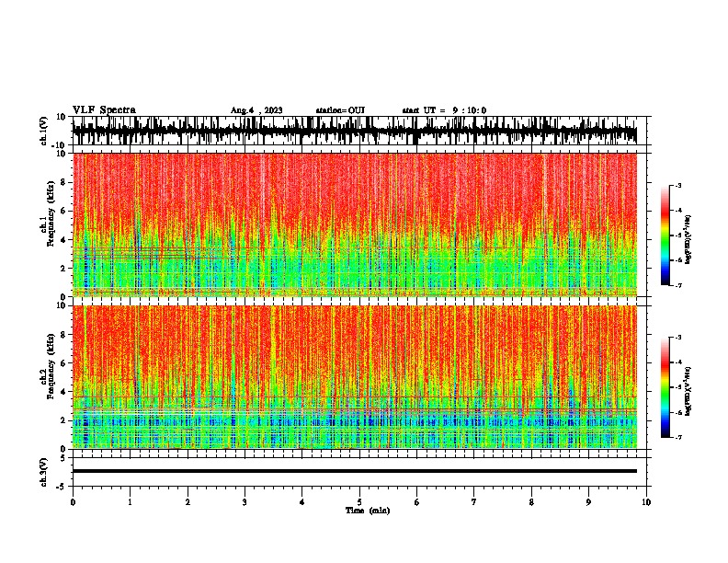Click the "4" kHz tick on ch.1 axis
This screenshot has height=563, width=728.
63,240
